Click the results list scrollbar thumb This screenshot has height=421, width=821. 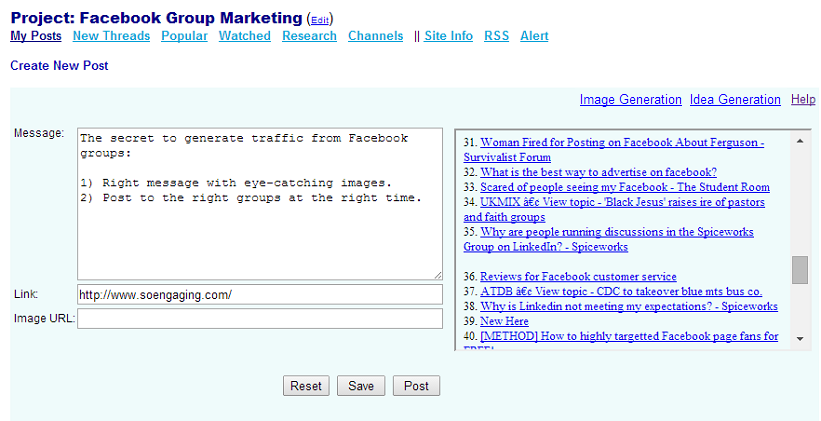click(x=800, y=270)
